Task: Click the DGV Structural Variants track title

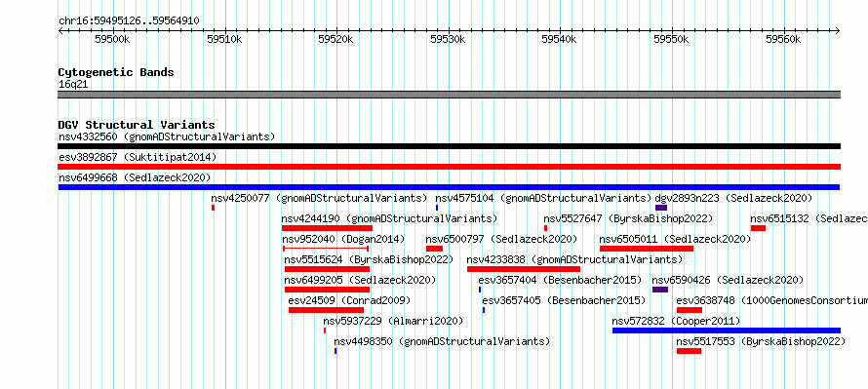Action: click(x=137, y=125)
